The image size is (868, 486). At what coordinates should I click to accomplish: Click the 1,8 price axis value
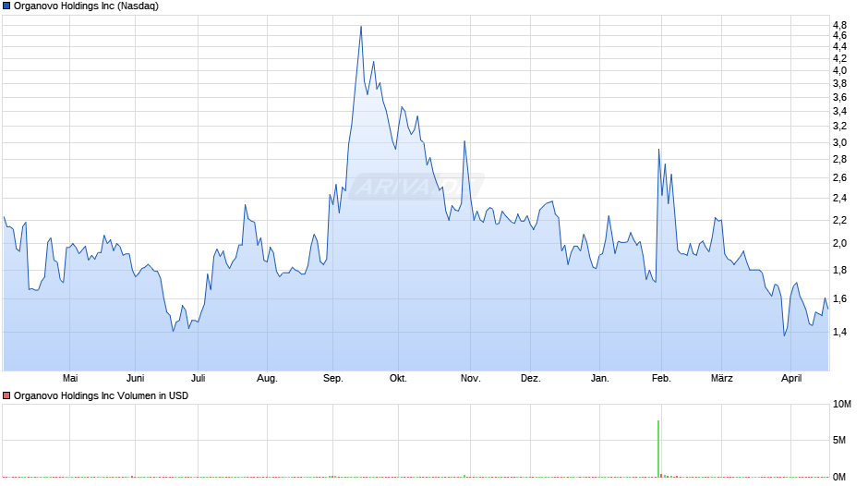839,271
